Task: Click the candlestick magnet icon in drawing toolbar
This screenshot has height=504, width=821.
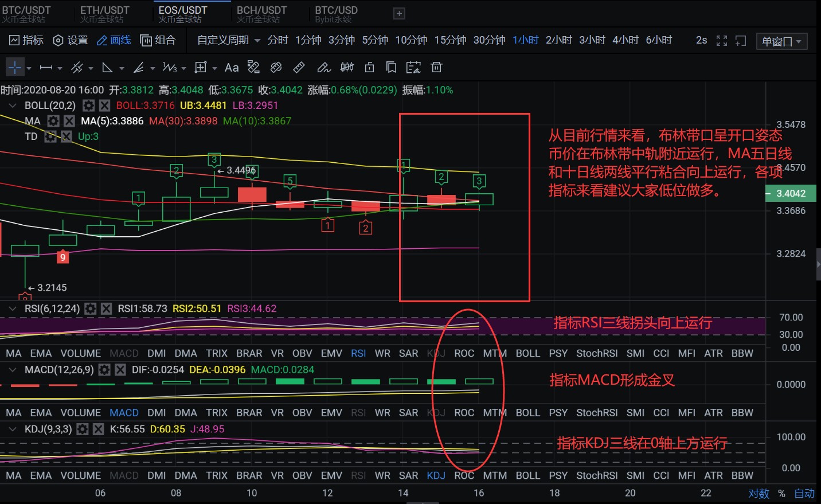Action: (x=347, y=68)
